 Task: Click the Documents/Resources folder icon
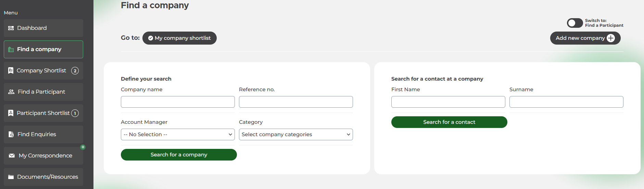click(x=11, y=177)
